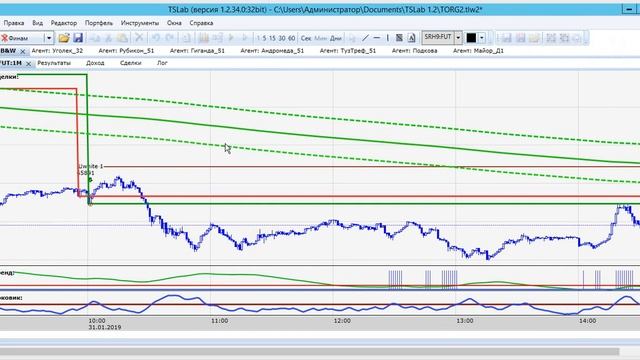Open the Инструменты menu
The height and width of the screenshot is (360, 640).
[x=140, y=23]
